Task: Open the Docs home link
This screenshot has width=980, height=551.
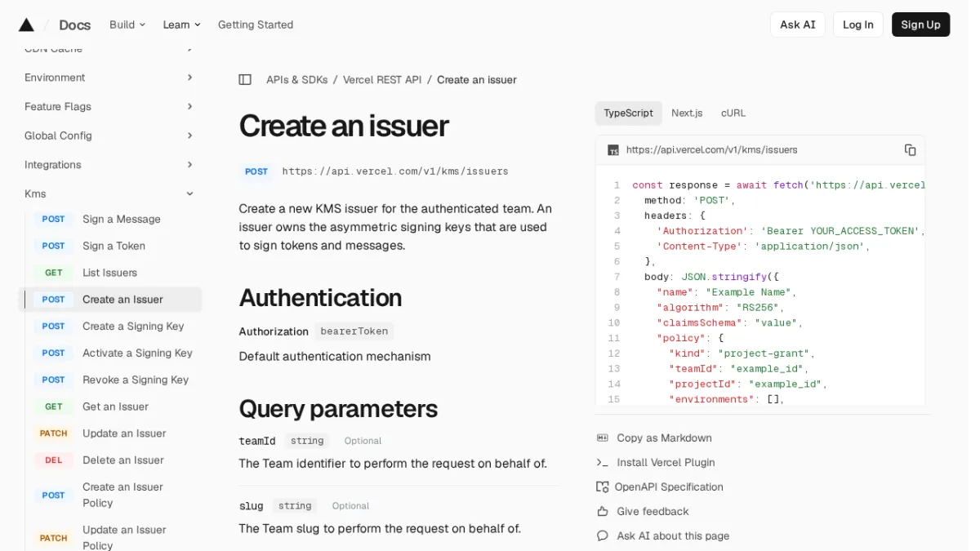Action: pyautogui.click(x=75, y=25)
